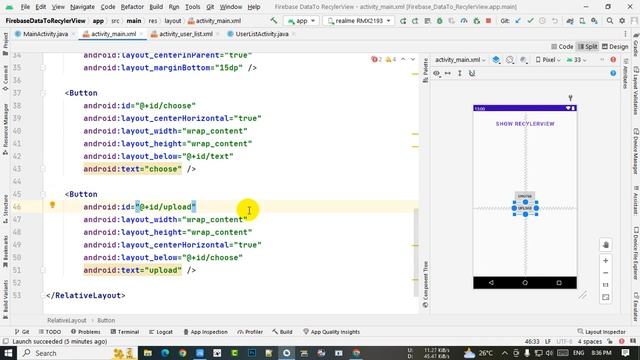The width and height of the screenshot is (640, 360).
Task: Toggle the view options eye icon in preview
Action: [x=437, y=73]
